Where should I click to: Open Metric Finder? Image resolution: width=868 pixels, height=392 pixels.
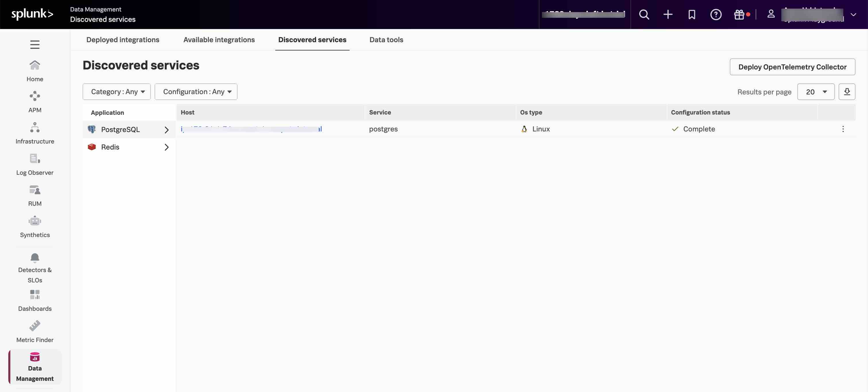pos(35,332)
